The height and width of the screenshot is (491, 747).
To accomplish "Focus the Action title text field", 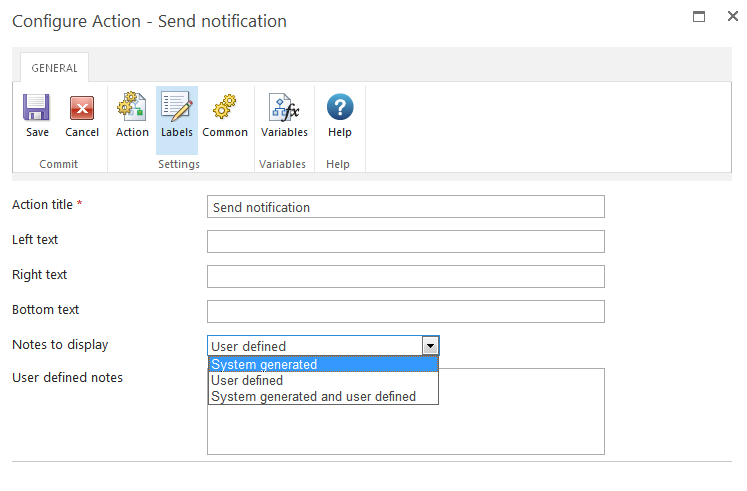I will pos(405,207).
